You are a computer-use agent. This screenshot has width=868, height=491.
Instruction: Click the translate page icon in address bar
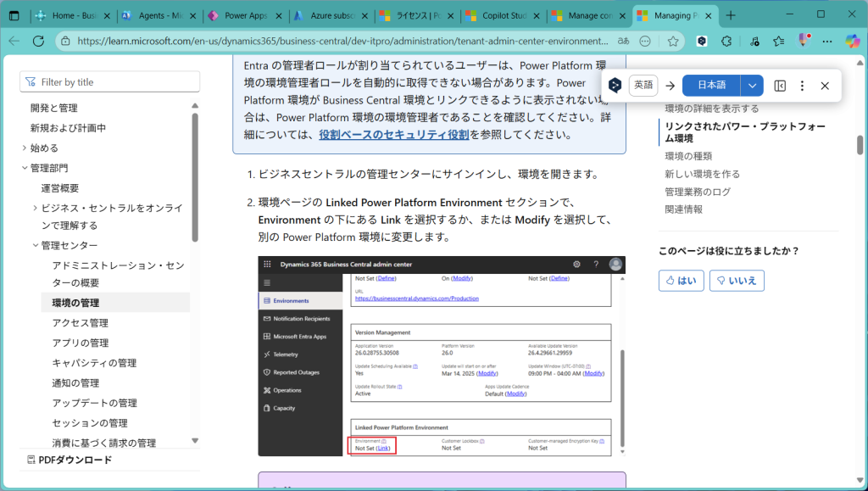click(623, 41)
